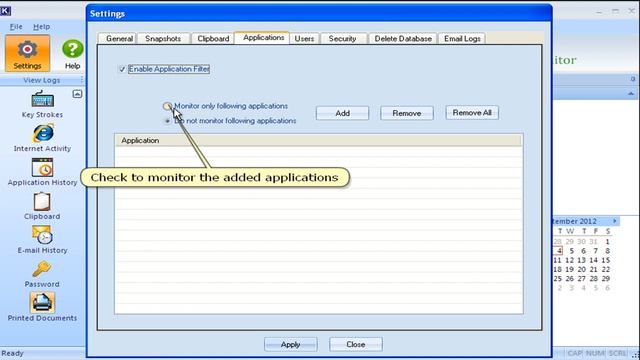This screenshot has height=360, width=640.
Task: Switch to the Snapshots tab
Action: point(163,38)
